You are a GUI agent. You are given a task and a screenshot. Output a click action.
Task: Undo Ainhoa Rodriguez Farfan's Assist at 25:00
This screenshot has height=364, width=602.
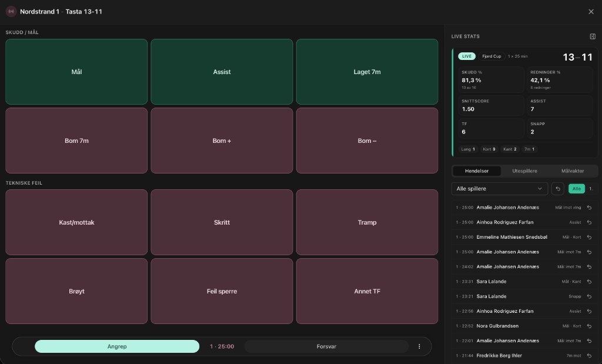pyautogui.click(x=589, y=222)
